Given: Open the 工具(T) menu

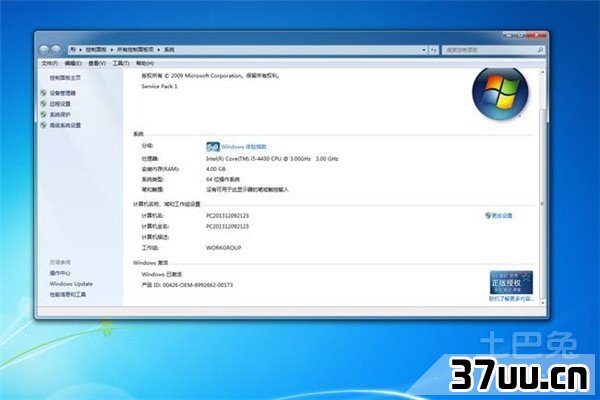Looking at the screenshot, I should 121,63.
